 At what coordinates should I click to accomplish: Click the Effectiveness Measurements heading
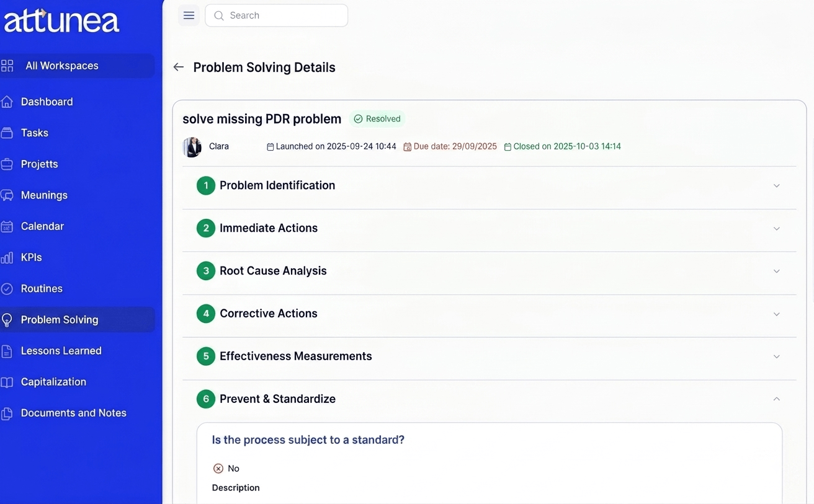(296, 356)
